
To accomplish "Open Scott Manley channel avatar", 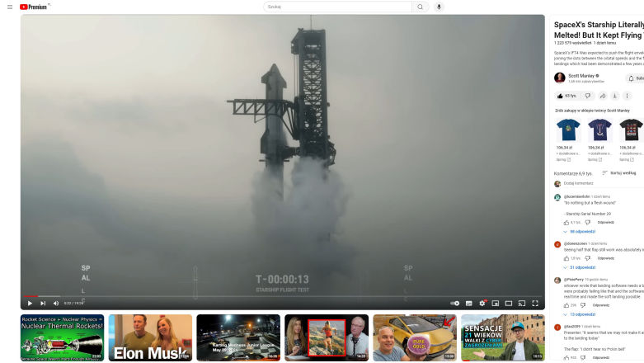I will point(559,78).
